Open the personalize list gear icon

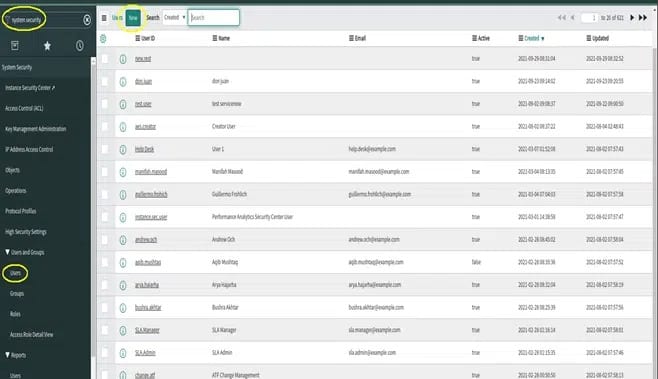[103, 39]
